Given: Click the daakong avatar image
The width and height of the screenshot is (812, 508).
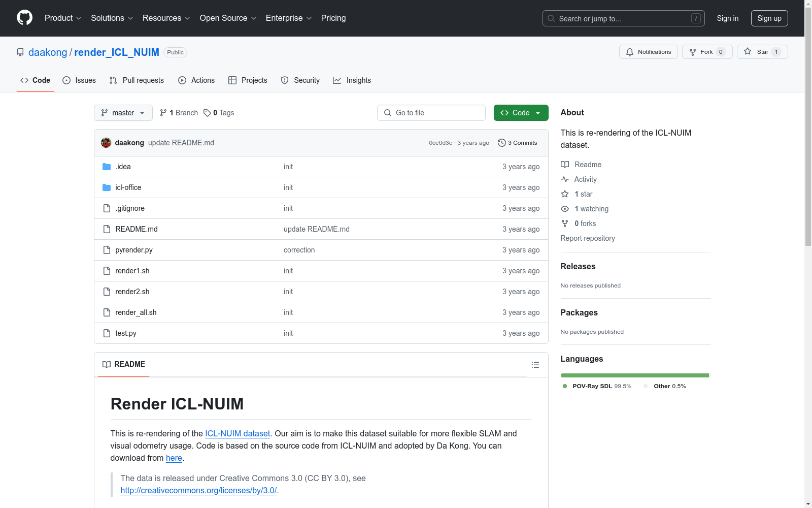Looking at the screenshot, I should (x=106, y=143).
